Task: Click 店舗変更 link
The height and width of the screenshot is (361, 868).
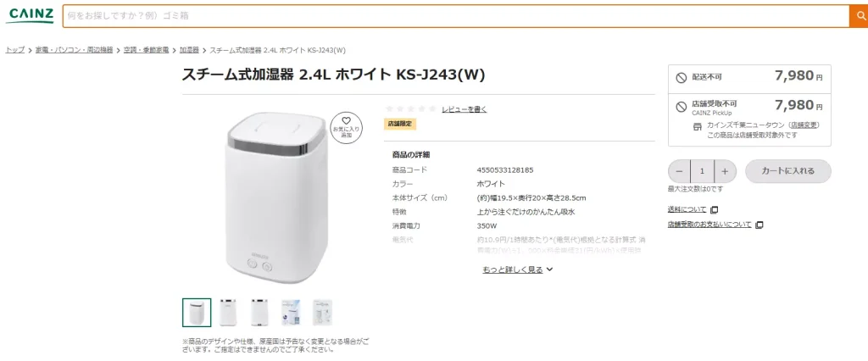Action: pyautogui.click(x=804, y=125)
